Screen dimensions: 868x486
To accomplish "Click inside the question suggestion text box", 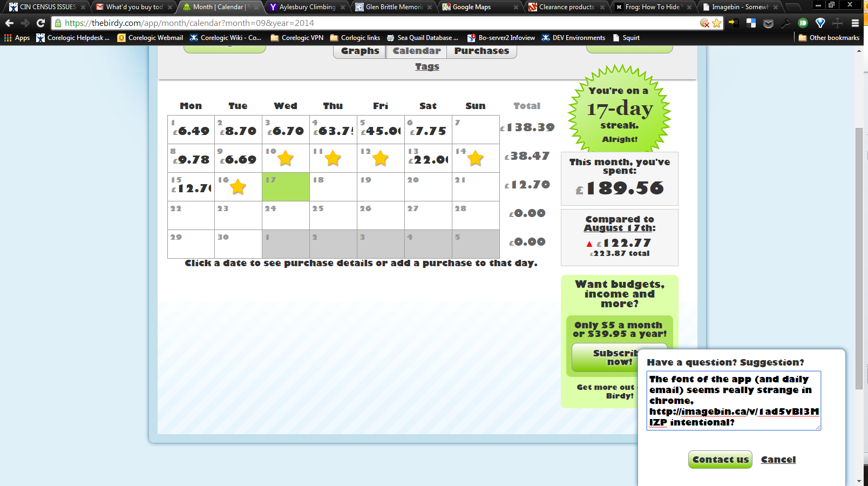I will click(x=734, y=401).
